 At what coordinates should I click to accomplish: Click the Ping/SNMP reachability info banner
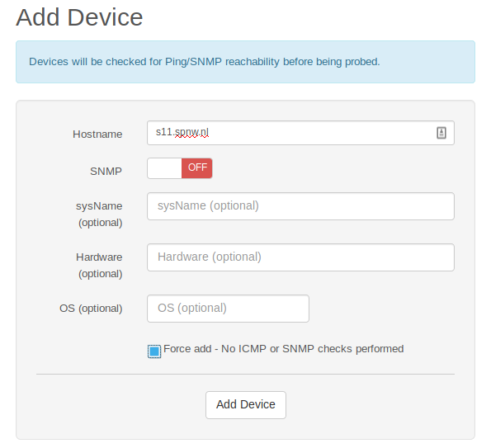point(246,62)
